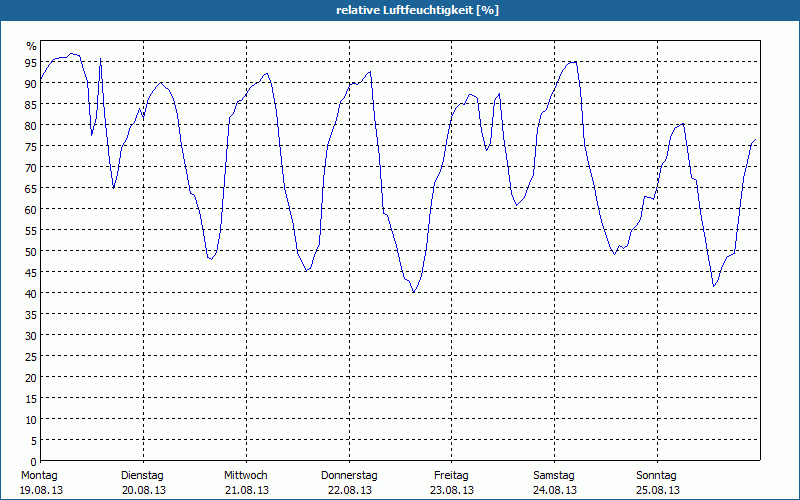800x500 pixels.
Task: Click the y-axis value '85'
Action: click(31, 105)
